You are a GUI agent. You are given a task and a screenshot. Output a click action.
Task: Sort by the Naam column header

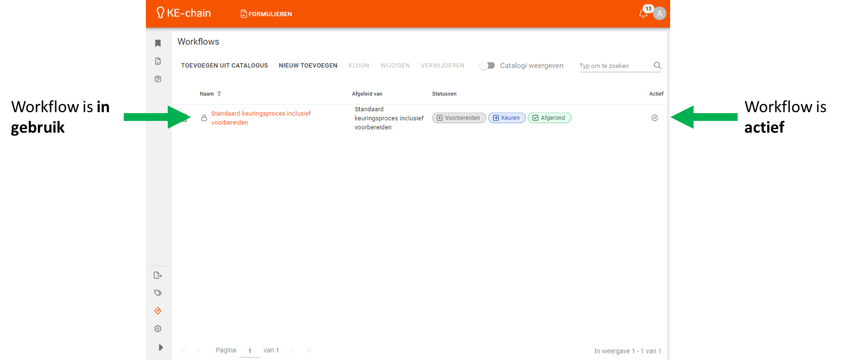207,94
